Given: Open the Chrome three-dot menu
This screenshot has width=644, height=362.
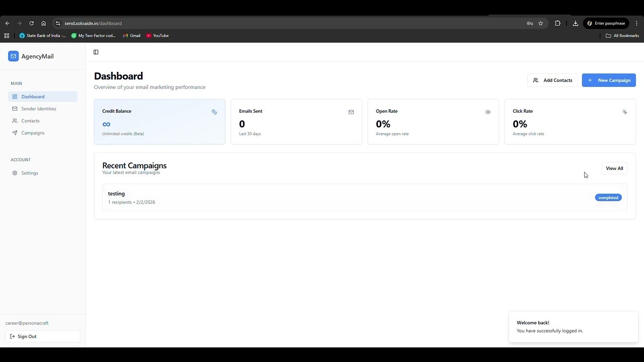Looking at the screenshot, I should (637, 23).
